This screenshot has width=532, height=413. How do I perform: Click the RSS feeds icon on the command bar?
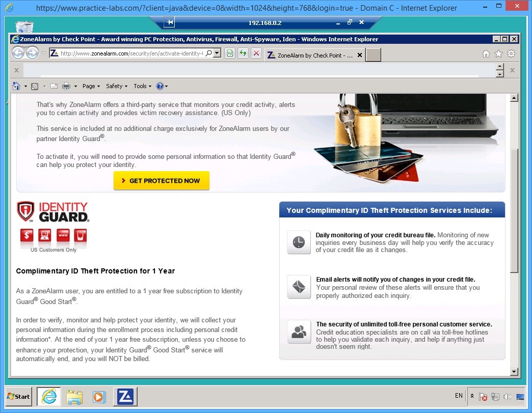coord(35,86)
